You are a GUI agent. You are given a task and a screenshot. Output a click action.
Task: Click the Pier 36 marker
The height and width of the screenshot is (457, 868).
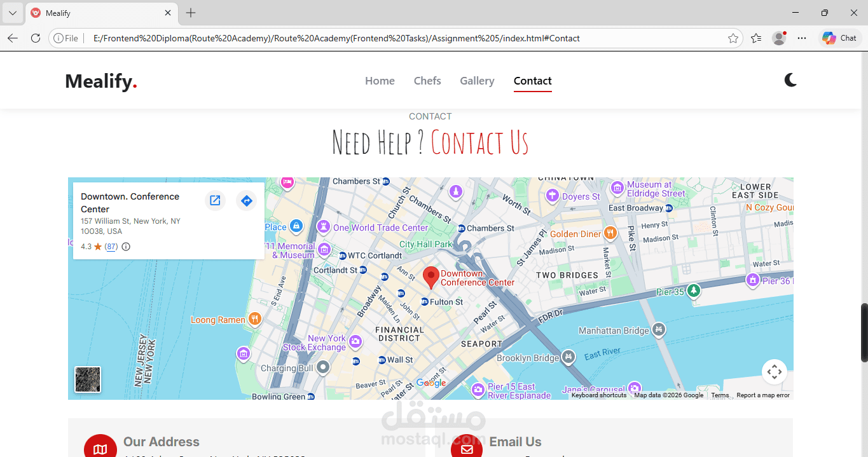753,280
